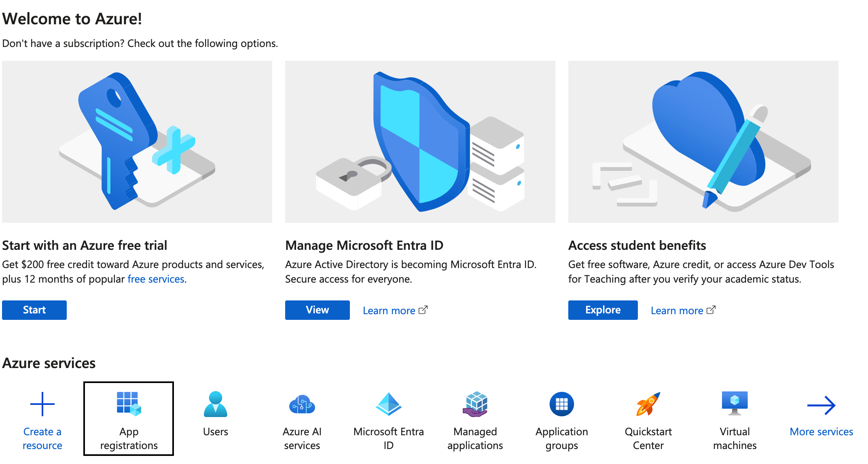Open the Managed applications icon
This screenshot has width=868, height=464.
point(475,404)
